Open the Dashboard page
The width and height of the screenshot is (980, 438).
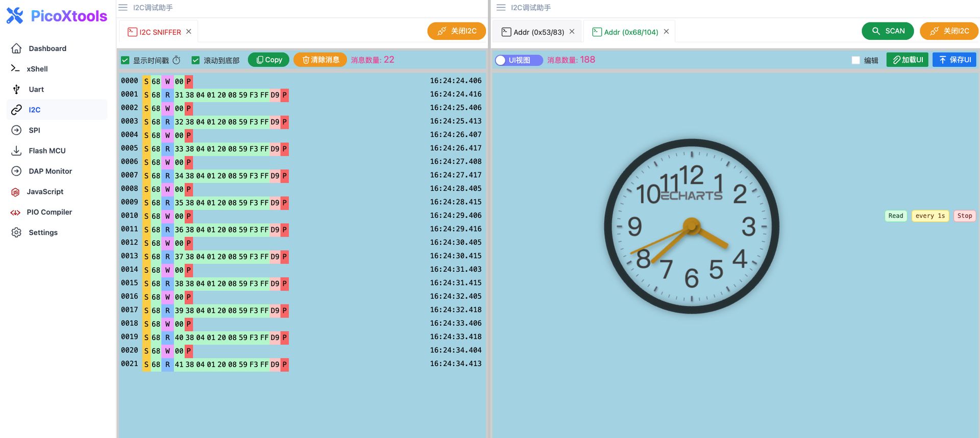click(47, 48)
